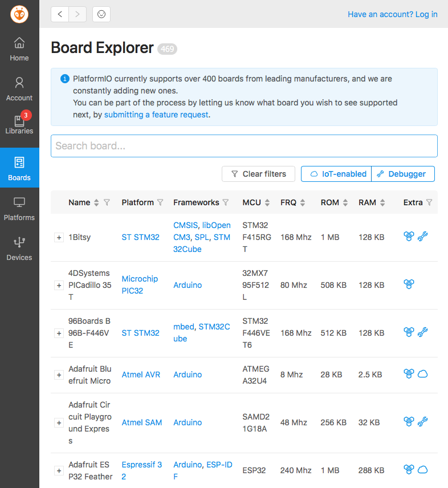Click the Clear filters button

(258, 174)
